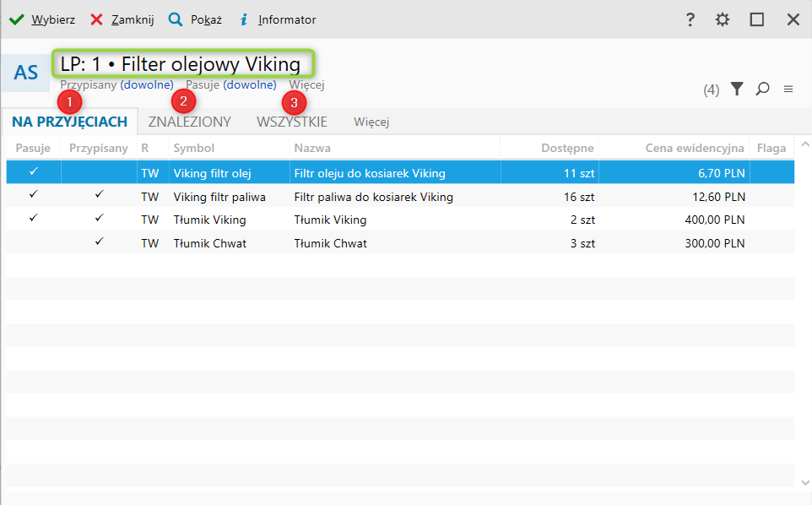This screenshot has height=505, width=812.
Task: Click the Zamknij button label
Action: [133, 19]
